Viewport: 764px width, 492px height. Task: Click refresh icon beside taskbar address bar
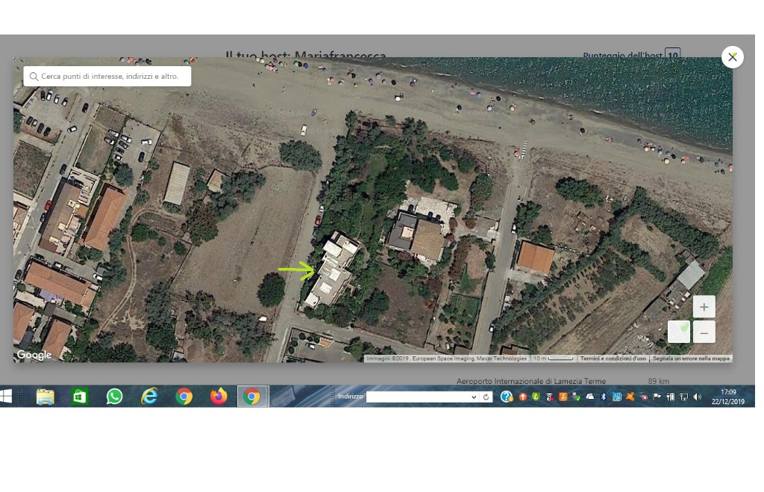(x=486, y=397)
